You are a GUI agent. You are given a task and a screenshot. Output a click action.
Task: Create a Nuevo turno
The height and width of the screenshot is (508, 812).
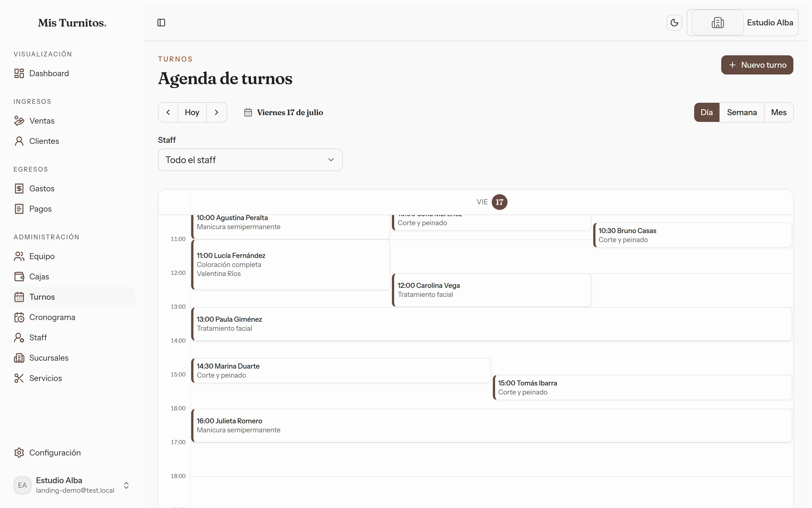pos(757,65)
